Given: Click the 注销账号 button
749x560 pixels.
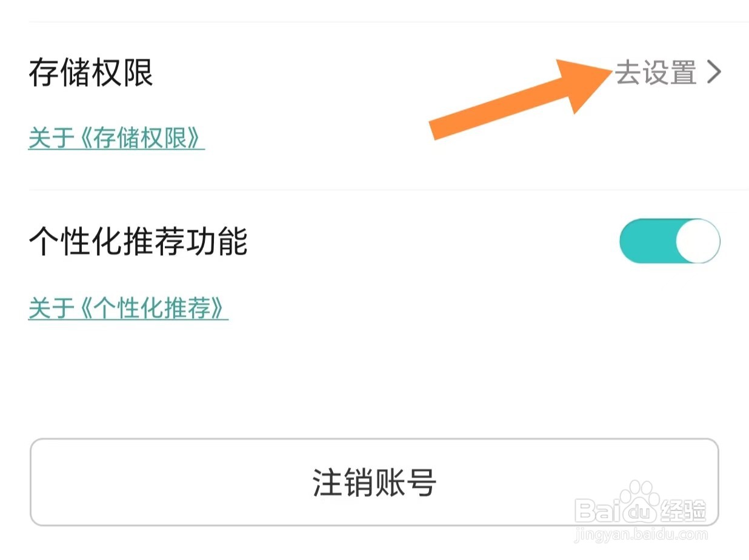Looking at the screenshot, I should pyautogui.click(x=374, y=482).
